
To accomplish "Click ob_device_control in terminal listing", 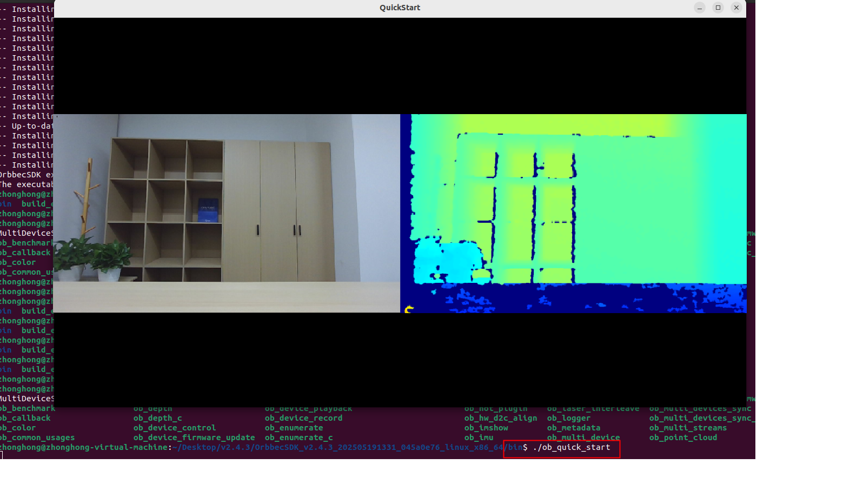I will point(175,428).
